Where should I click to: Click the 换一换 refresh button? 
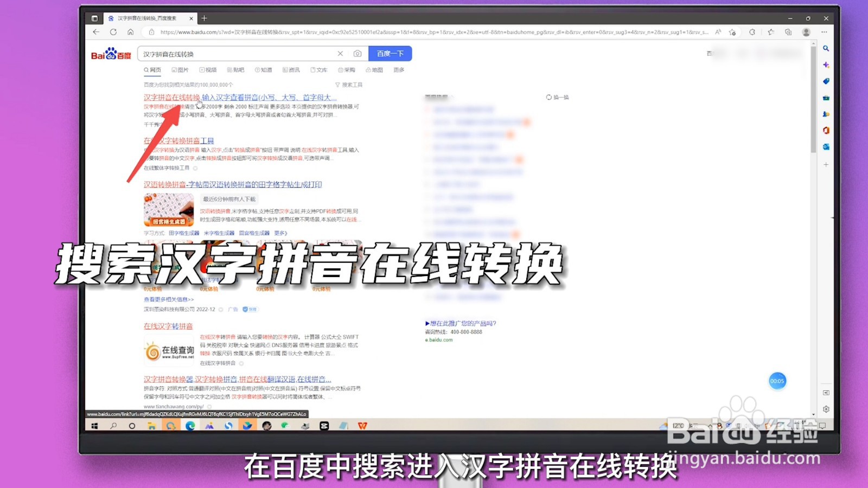(x=558, y=97)
